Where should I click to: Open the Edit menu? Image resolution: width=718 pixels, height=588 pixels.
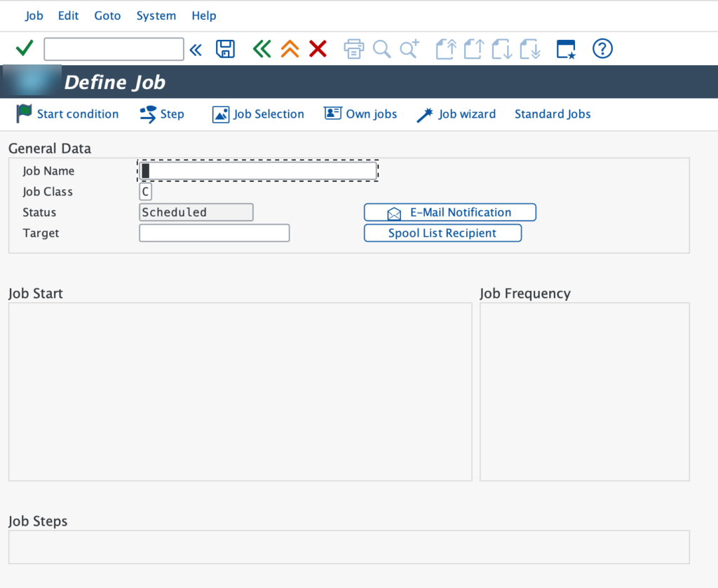pyautogui.click(x=68, y=15)
